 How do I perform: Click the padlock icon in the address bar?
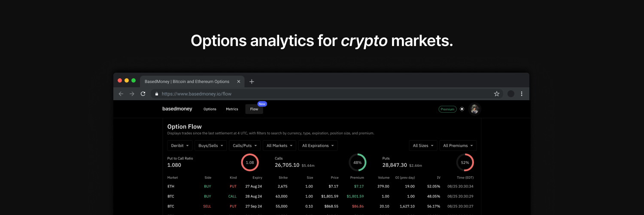[157, 94]
